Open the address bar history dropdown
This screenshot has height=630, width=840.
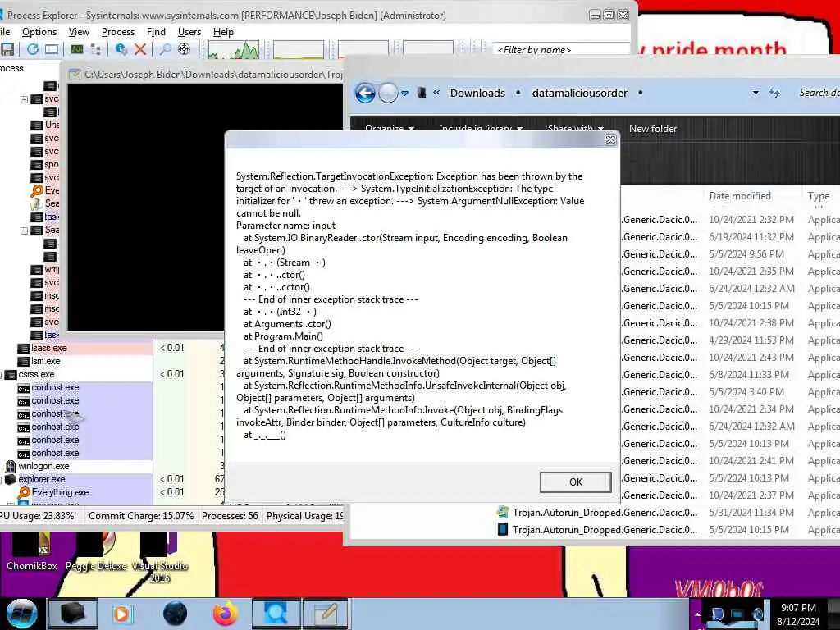click(756, 93)
